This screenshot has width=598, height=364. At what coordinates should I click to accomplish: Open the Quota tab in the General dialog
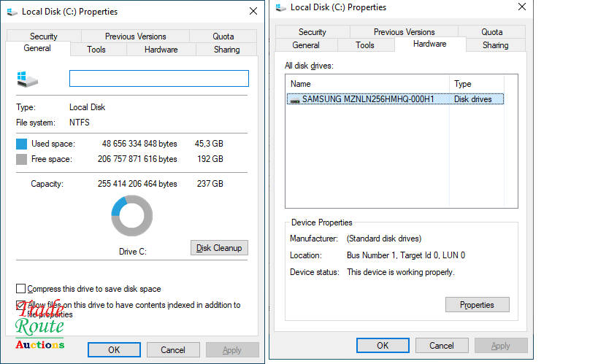223,36
